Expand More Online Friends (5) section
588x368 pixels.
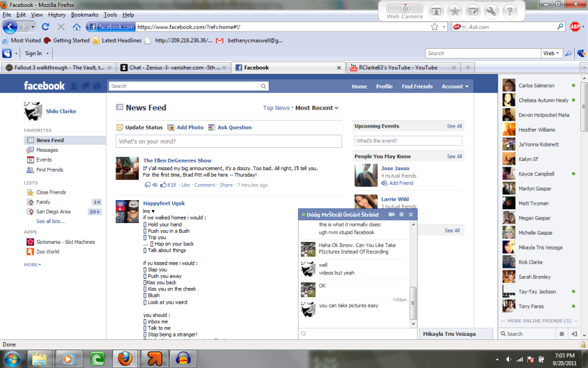click(x=539, y=321)
